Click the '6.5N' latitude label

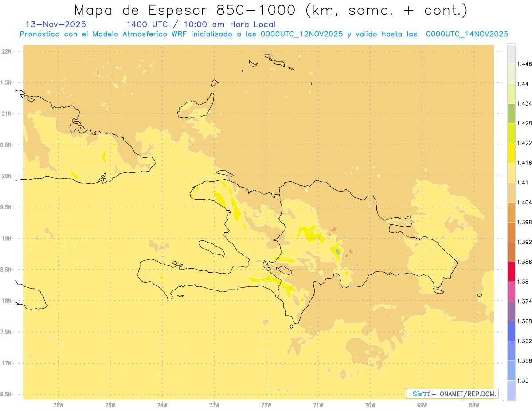6,394
